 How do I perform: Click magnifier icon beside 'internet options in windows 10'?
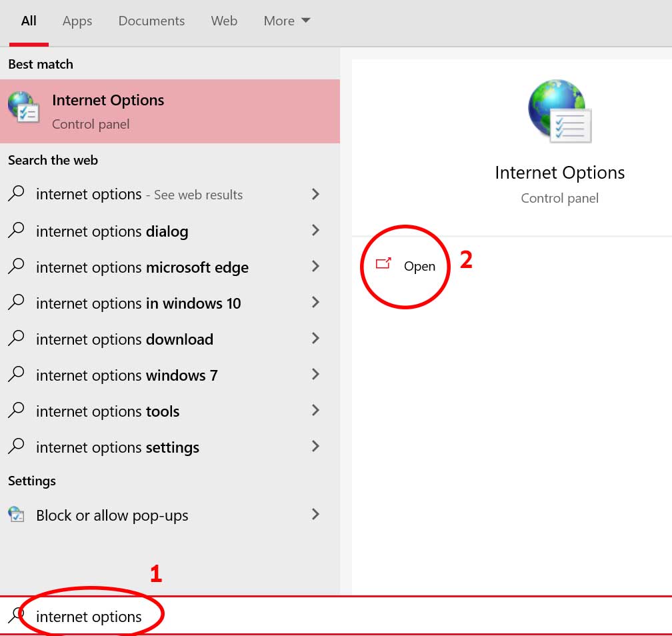click(16, 302)
